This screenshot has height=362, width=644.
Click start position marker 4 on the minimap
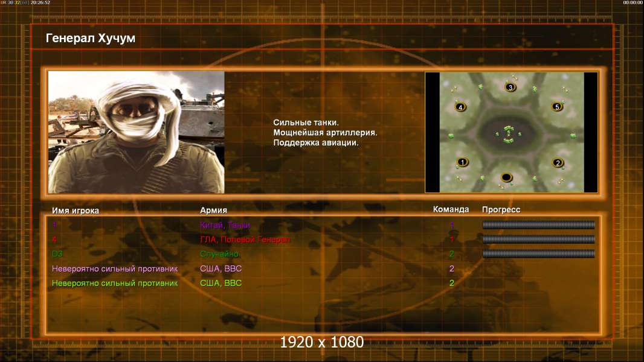pyautogui.click(x=460, y=107)
